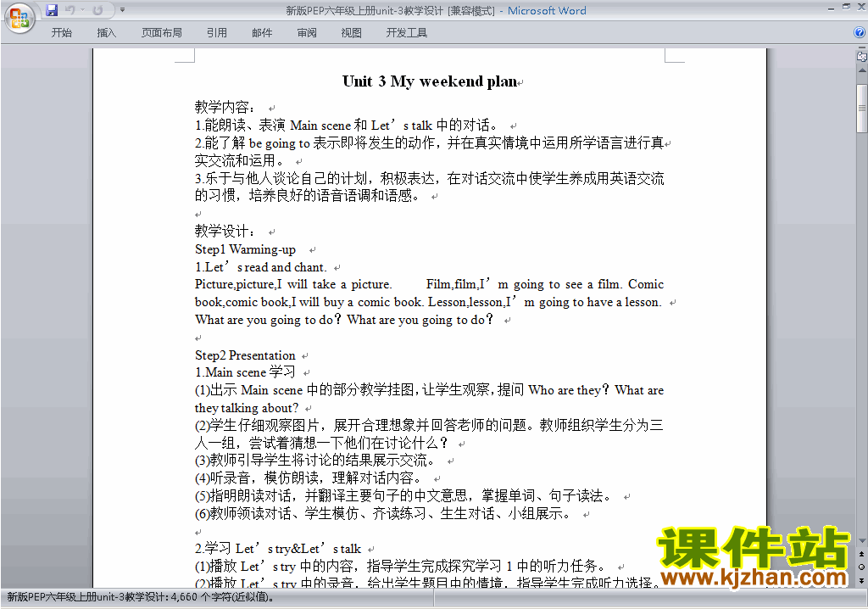Click the split-window bar above the ruler icon
868x609 pixels.
[x=862, y=48]
